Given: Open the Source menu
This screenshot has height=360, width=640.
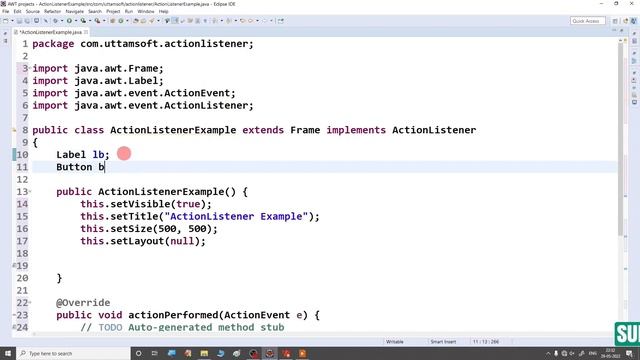Looking at the screenshot, I should point(33,11).
